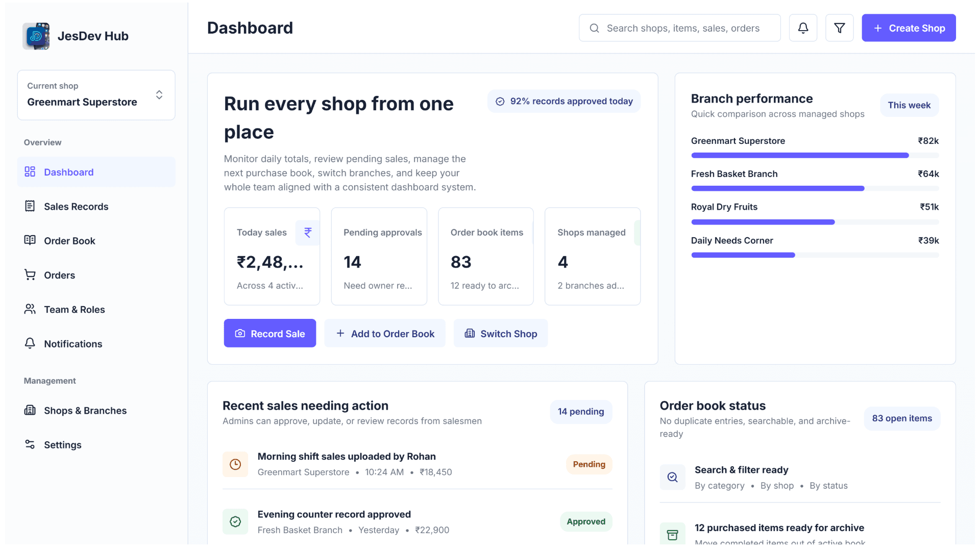The height and width of the screenshot is (551, 980).
Task: Open the Current shop switcher chevrons
Action: click(159, 95)
